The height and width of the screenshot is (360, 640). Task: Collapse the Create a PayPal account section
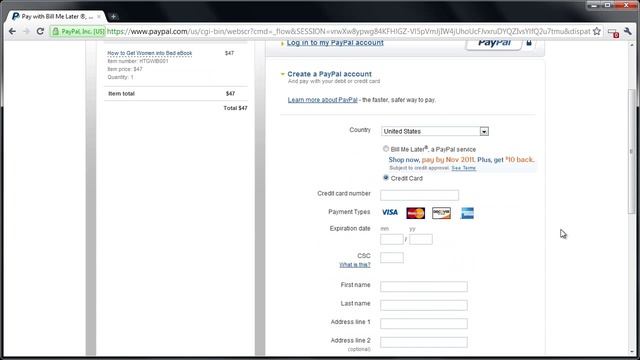click(x=282, y=74)
